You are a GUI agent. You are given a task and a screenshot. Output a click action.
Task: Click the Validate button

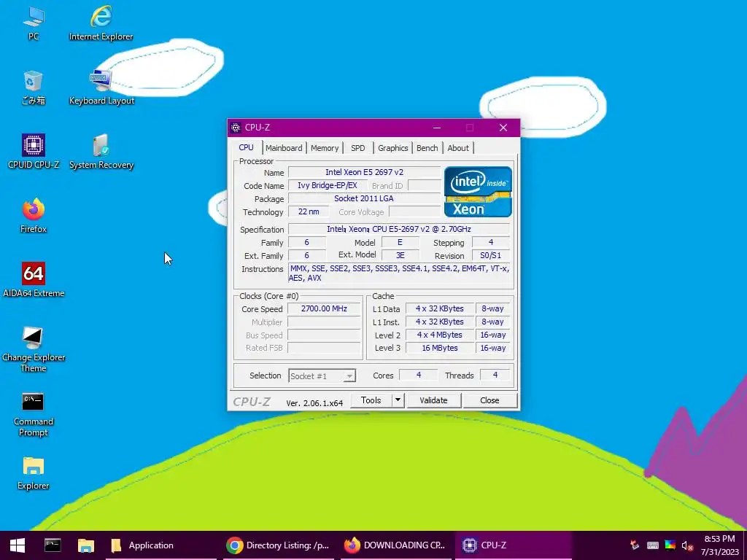[x=433, y=400]
